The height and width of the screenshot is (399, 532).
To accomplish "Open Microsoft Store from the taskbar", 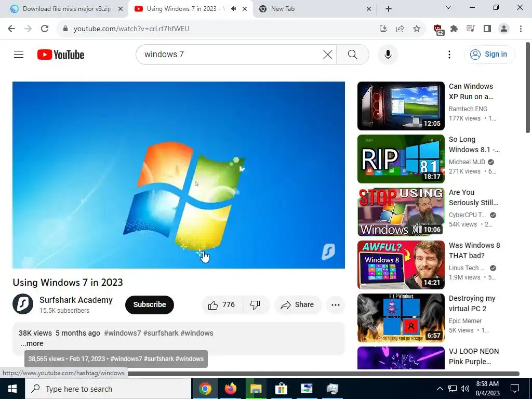I will pyautogui.click(x=281, y=389).
